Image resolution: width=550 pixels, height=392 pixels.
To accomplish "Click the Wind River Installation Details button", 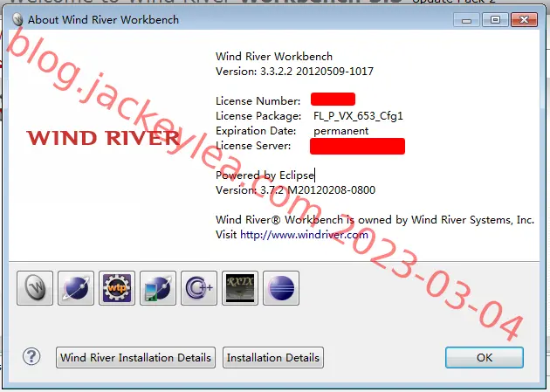I will [135, 358].
